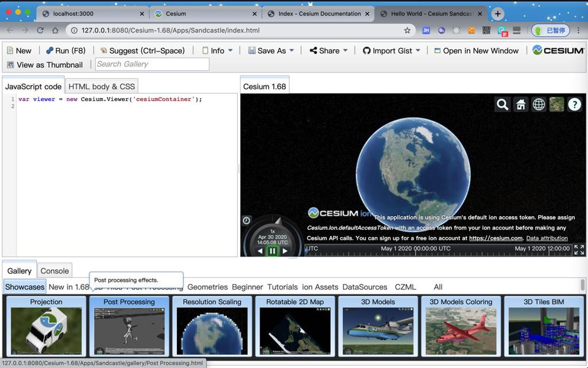Screen dimensions: 588x368
Task: Select the New in 1.68 category
Action: coord(69,287)
